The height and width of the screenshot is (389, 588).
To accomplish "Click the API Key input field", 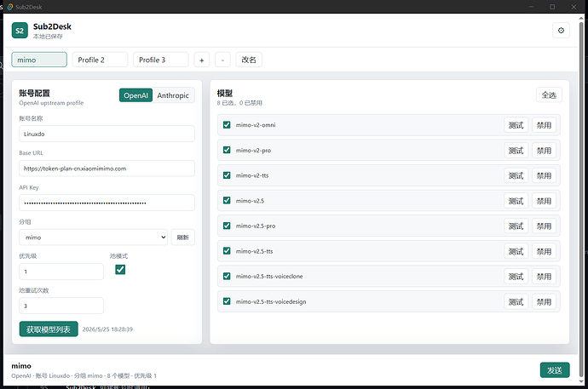I will tap(107, 203).
